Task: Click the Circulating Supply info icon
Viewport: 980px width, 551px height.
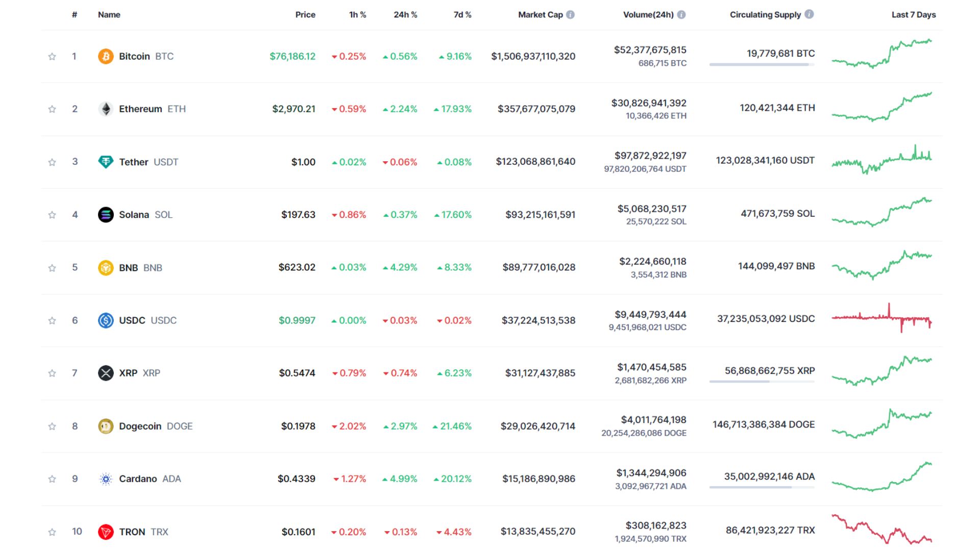Action: coord(809,14)
